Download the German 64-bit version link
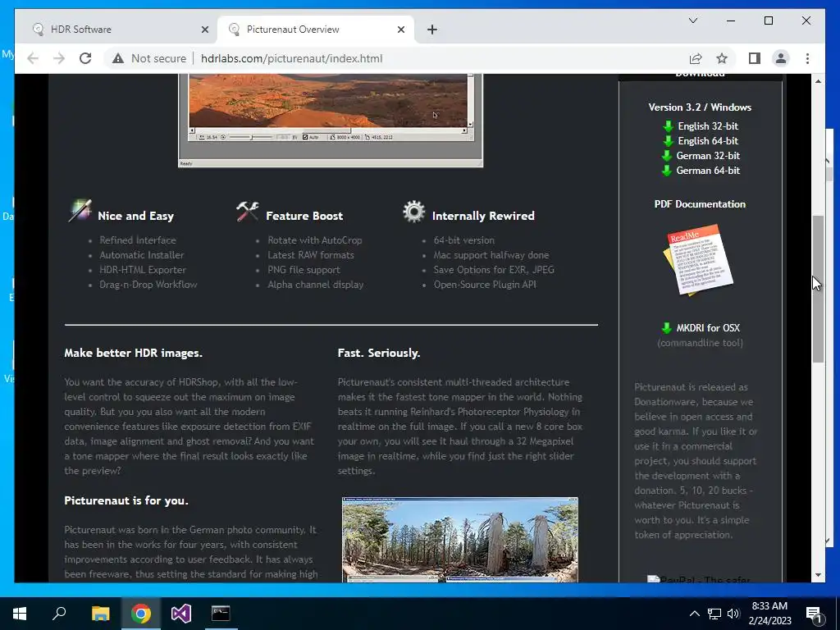The width and height of the screenshot is (840, 630). coord(708,171)
